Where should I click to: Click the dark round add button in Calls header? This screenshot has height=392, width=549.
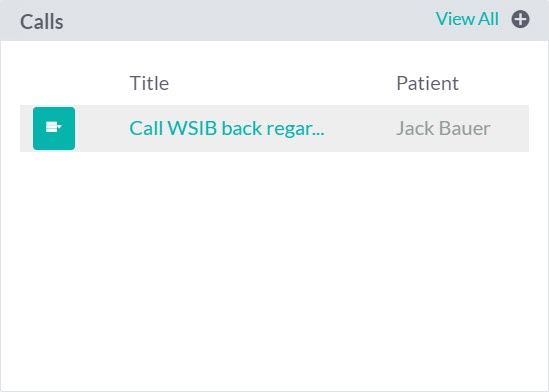(520, 19)
